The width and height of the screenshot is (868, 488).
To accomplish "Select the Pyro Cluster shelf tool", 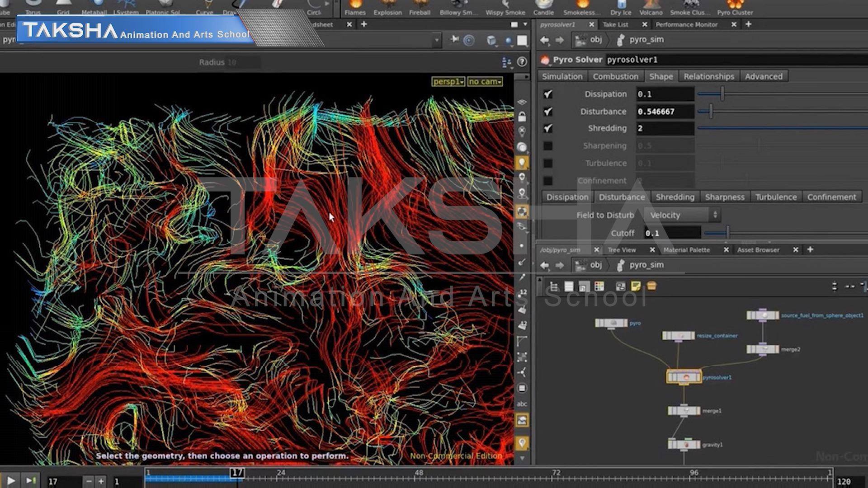I will coord(735,8).
